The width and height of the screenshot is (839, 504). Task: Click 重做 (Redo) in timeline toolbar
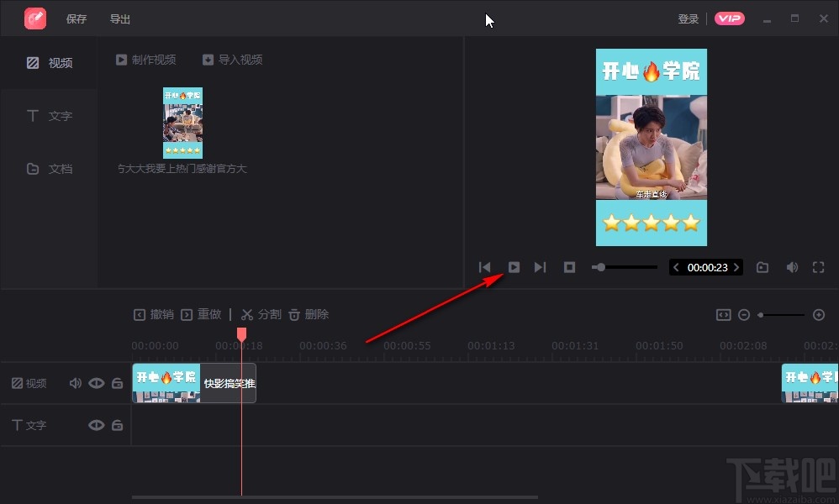point(201,314)
